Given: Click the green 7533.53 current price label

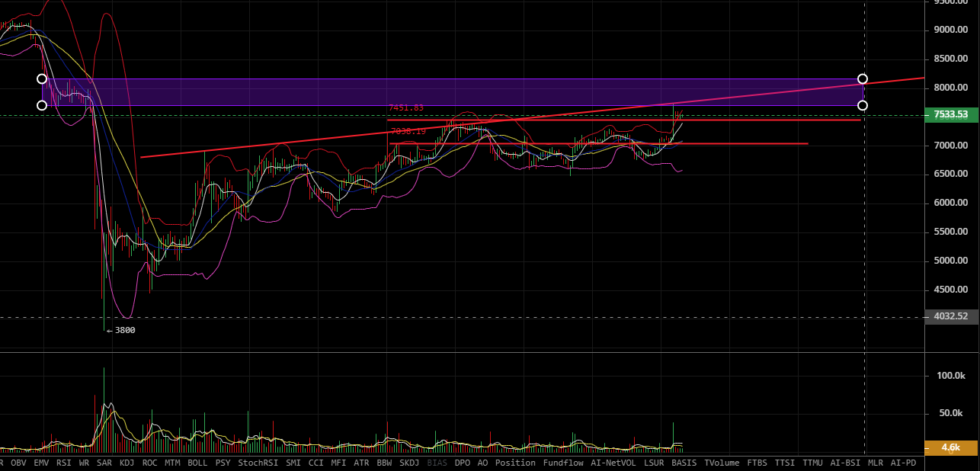Looking at the screenshot, I should [x=951, y=115].
